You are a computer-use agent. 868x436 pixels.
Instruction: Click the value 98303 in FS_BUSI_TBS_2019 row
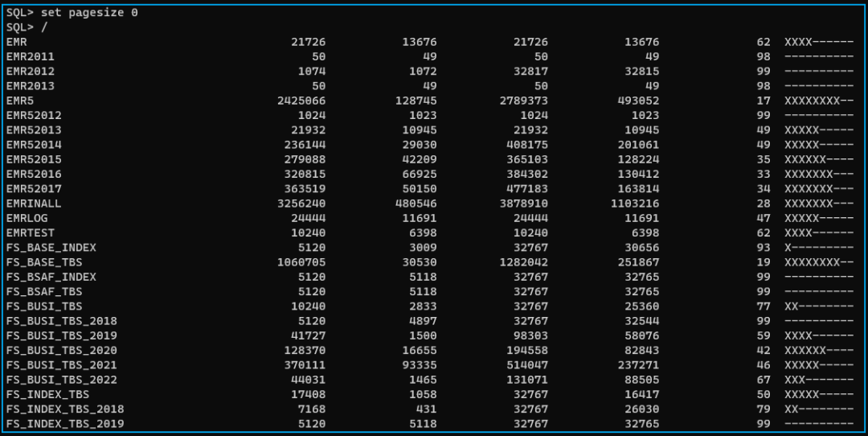point(531,335)
